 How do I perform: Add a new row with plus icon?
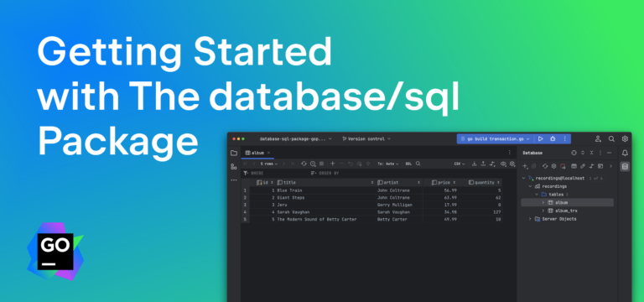333,164
